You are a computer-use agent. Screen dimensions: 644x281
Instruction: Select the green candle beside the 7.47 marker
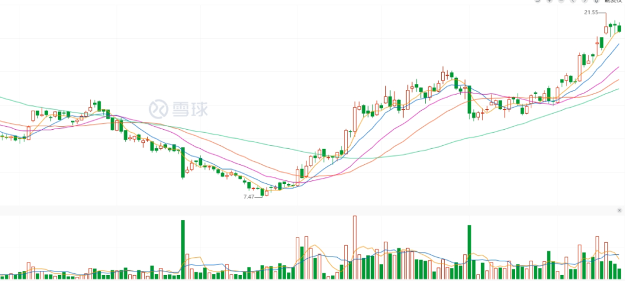click(x=266, y=192)
